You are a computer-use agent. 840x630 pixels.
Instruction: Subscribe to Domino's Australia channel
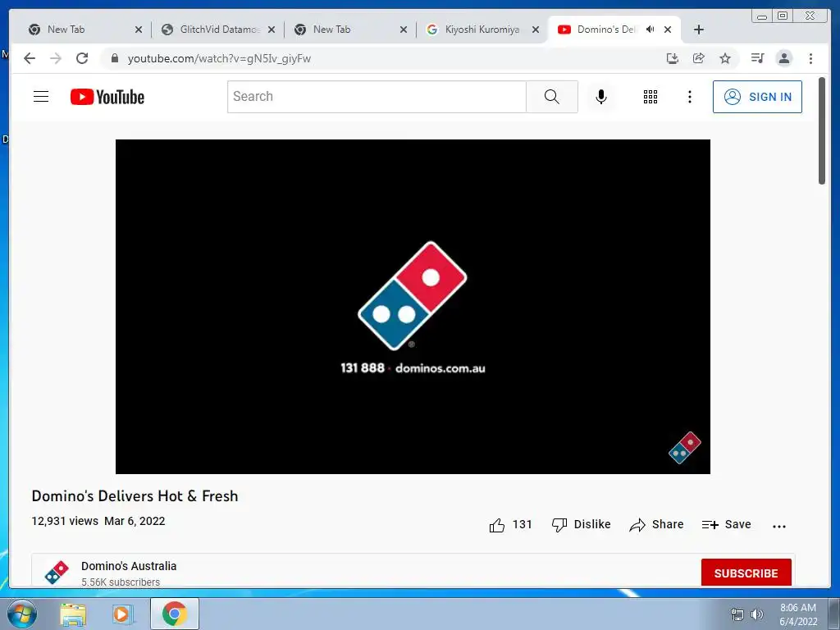point(746,573)
